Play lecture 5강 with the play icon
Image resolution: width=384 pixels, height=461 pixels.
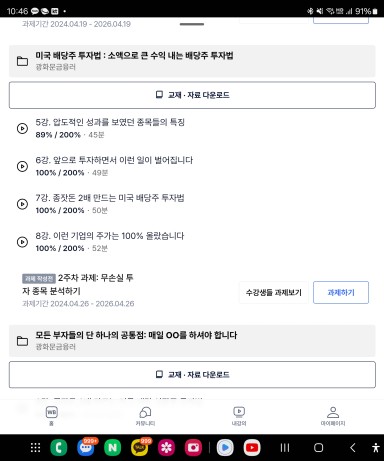pos(22,128)
